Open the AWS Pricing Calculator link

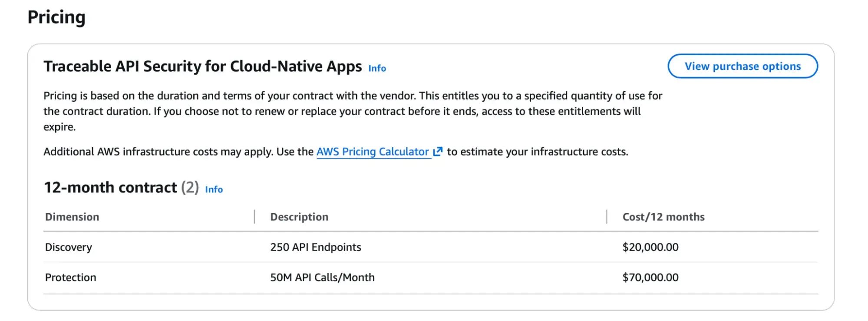pyautogui.click(x=373, y=152)
